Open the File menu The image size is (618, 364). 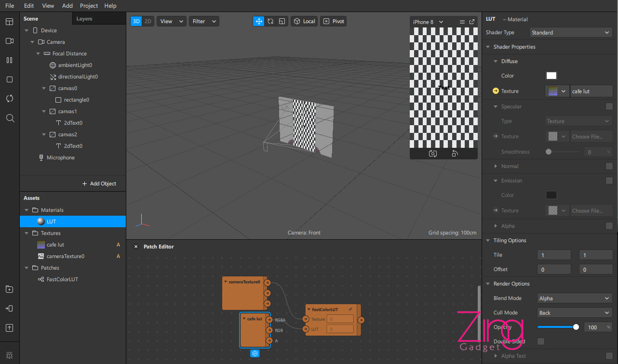[x=10, y=6]
